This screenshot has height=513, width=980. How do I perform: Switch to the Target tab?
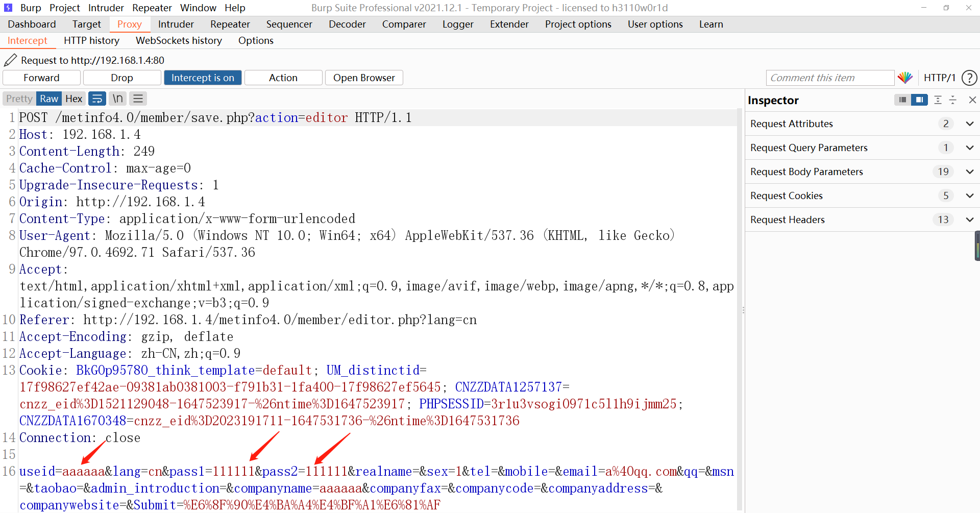(x=87, y=24)
